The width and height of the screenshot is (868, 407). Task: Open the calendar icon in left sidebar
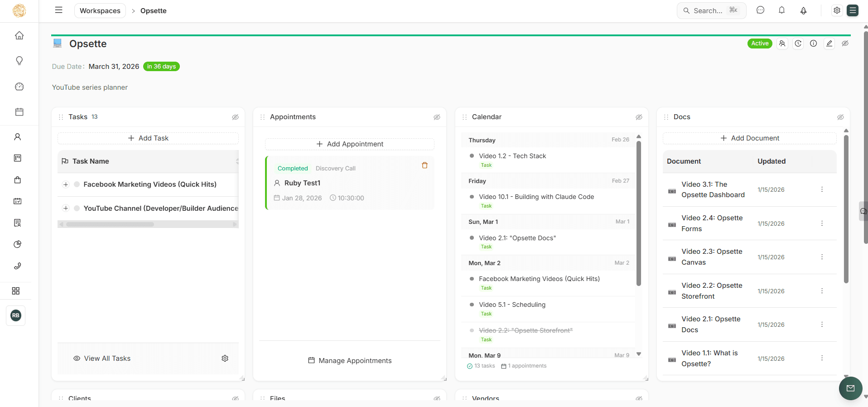pyautogui.click(x=19, y=112)
